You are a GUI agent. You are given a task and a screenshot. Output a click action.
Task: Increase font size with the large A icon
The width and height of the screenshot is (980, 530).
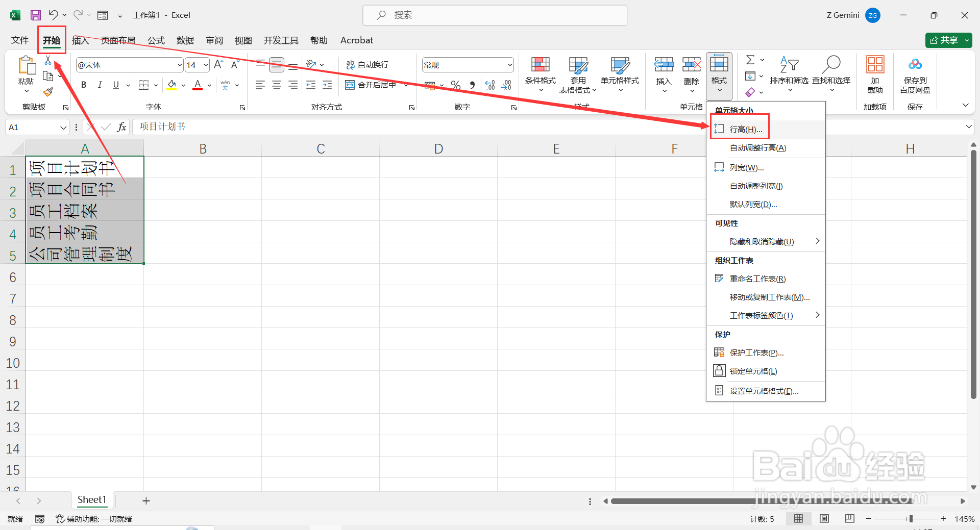point(218,65)
